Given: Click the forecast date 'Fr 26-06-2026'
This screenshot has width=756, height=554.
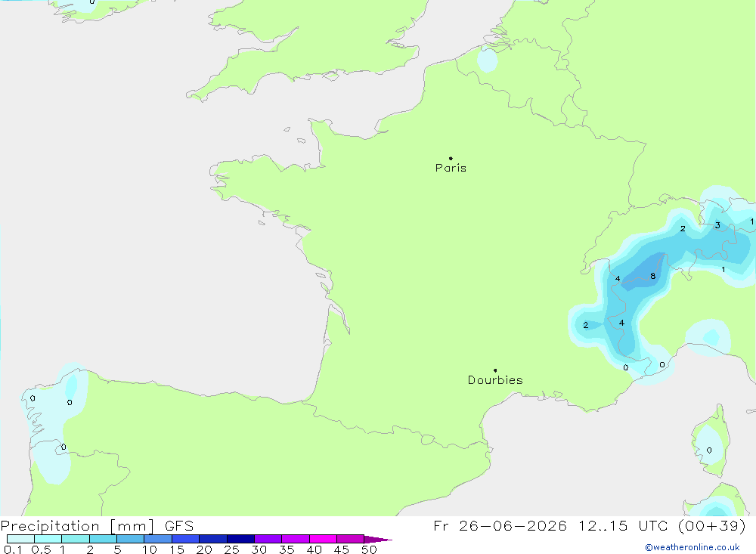Looking at the screenshot, I should pos(500,525).
